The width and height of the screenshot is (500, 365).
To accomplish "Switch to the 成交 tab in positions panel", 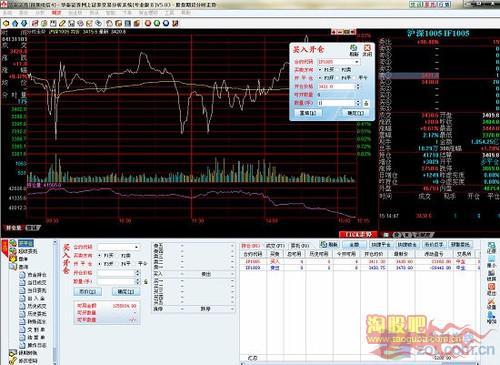I will tap(275, 246).
